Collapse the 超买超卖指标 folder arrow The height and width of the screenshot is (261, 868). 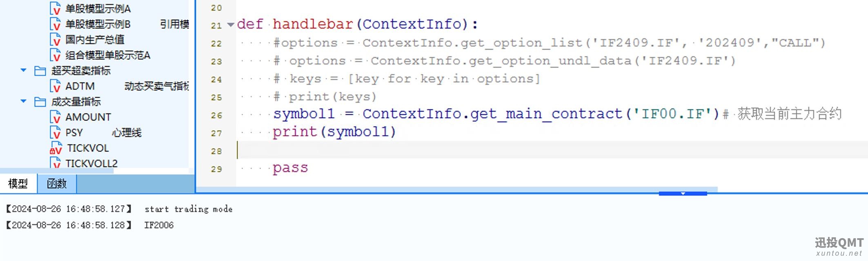point(24,71)
